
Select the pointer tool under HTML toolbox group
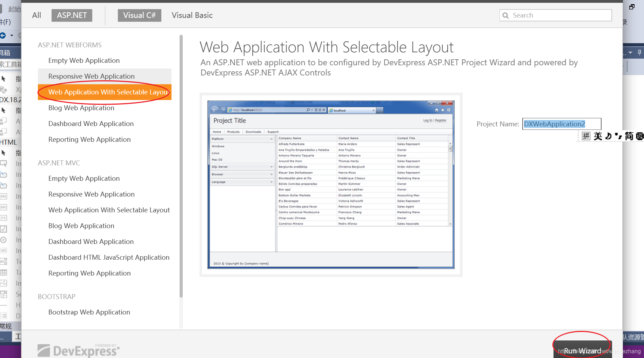click(4, 153)
